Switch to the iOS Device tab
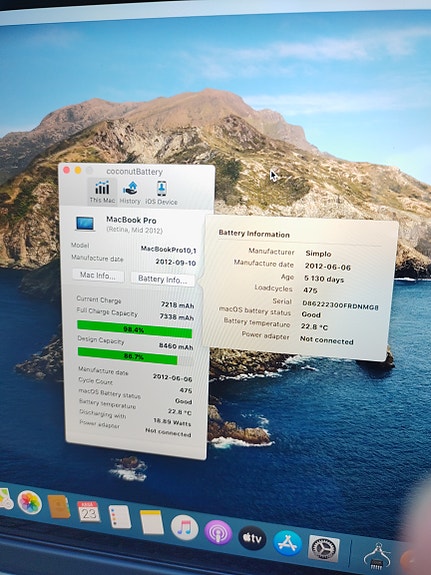Image resolution: width=431 pixels, height=575 pixels. coord(161,193)
